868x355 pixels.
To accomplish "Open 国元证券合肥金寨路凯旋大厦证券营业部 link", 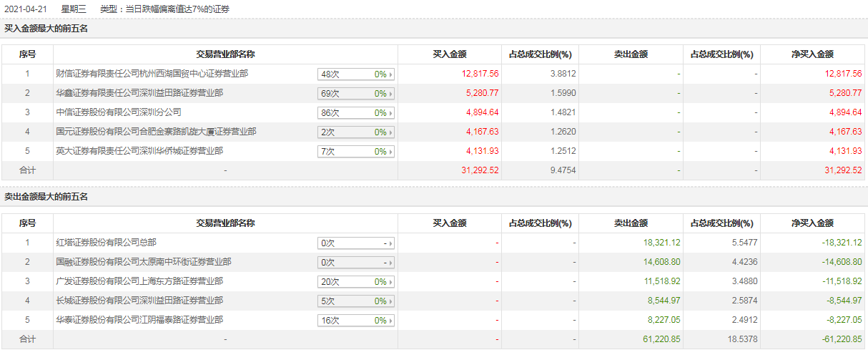I will click(x=156, y=132).
